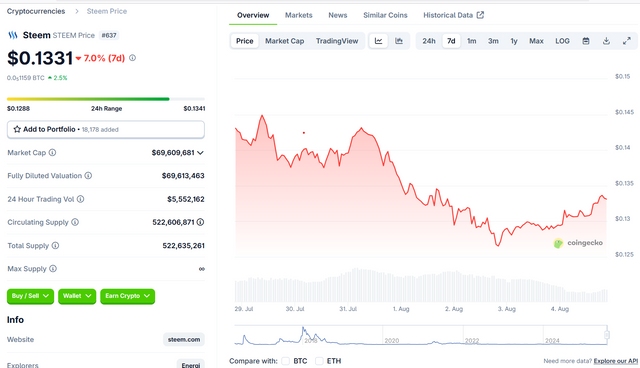Image resolution: width=640 pixels, height=368 pixels.
Task: Download chart data icon
Action: click(x=606, y=41)
